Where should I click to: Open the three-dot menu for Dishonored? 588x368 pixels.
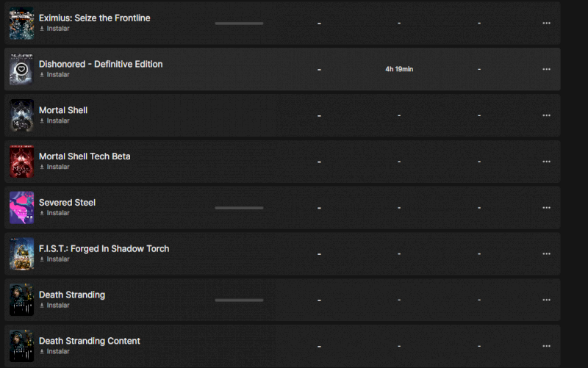click(x=546, y=69)
